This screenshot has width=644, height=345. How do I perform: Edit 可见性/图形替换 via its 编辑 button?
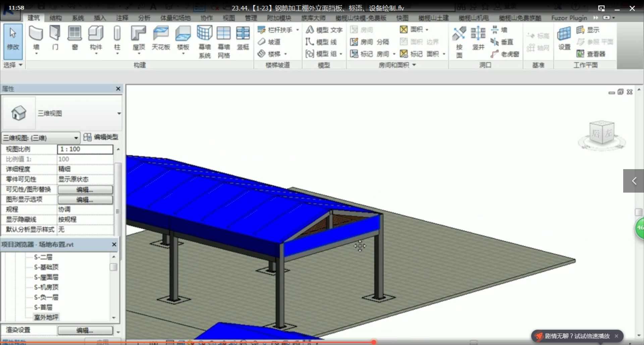pyautogui.click(x=85, y=189)
